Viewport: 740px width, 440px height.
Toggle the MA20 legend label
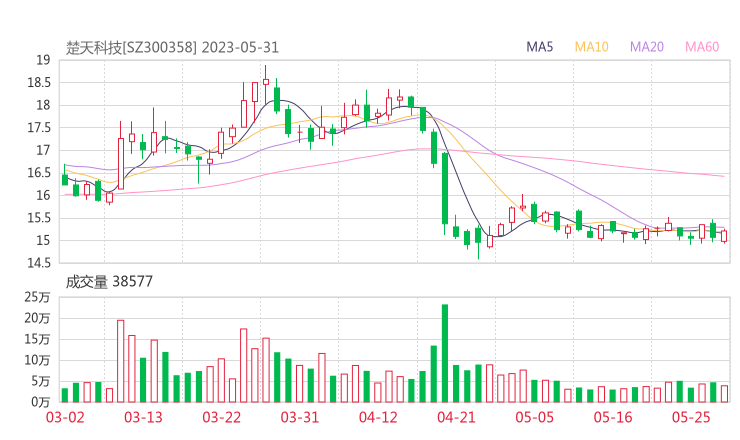pyautogui.click(x=647, y=47)
